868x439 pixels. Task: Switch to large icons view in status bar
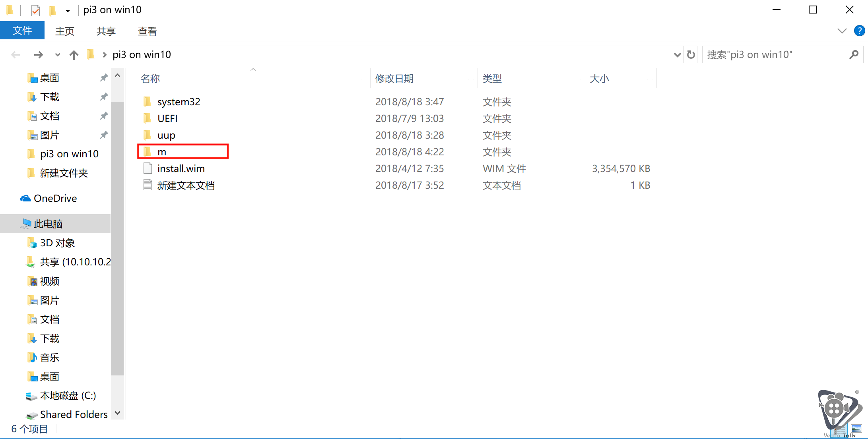pos(856,429)
